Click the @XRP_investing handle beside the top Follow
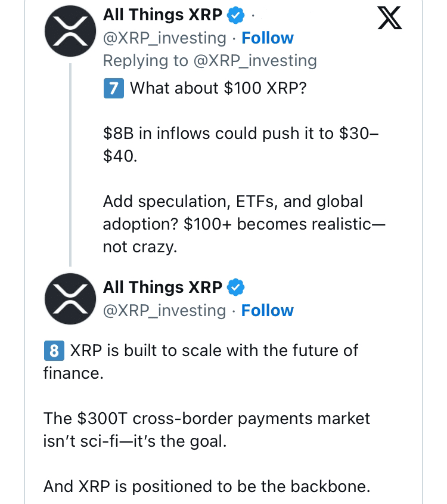This screenshot has width=447, height=504. (164, 38)
